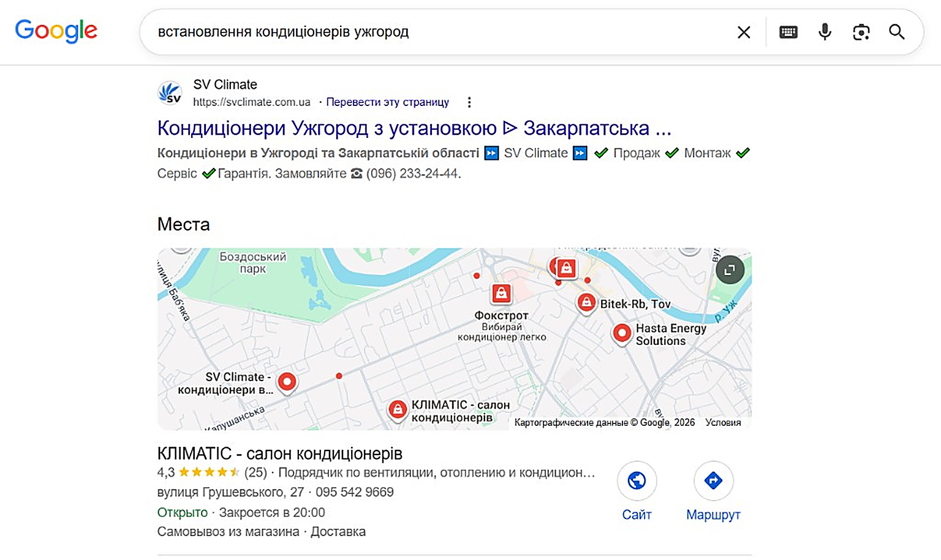Click the Google logo
The width and height of the screenshot is (941, 560).
[x=56, y=31]
